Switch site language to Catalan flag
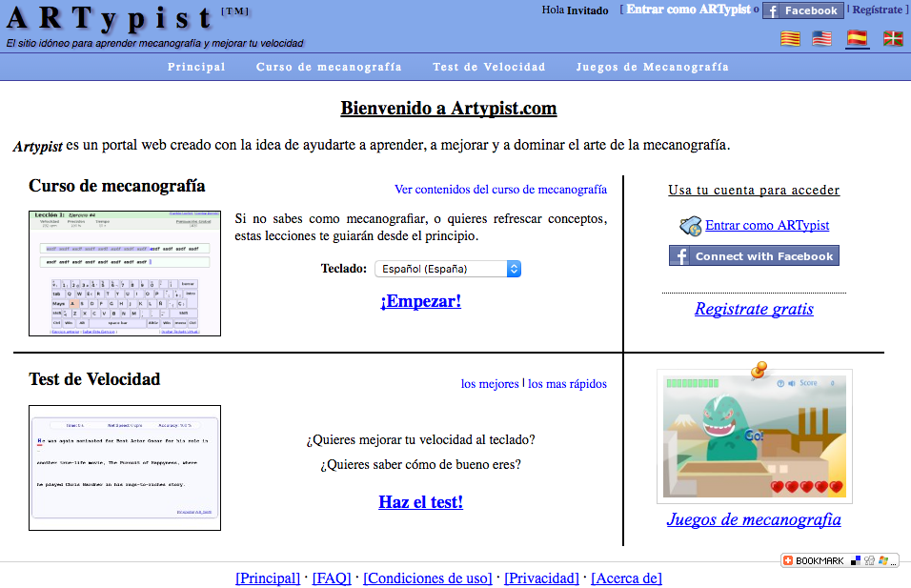Image resolution: width=911 pixels, height=588 pixels. tap(790, 39)
